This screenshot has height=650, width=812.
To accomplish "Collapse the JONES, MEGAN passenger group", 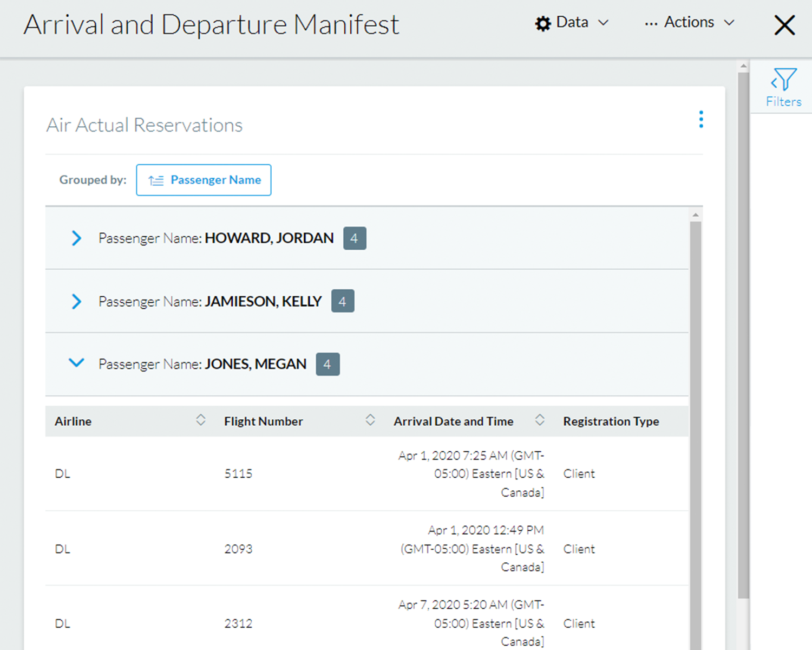I will pos(76,363).
